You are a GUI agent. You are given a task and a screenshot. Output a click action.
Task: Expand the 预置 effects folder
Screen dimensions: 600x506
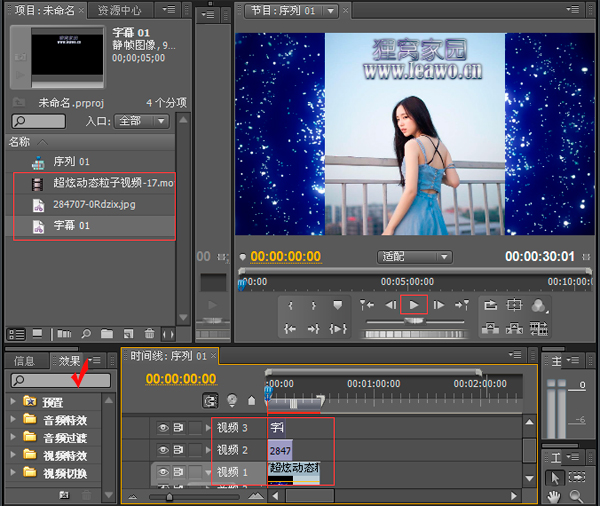13,401
